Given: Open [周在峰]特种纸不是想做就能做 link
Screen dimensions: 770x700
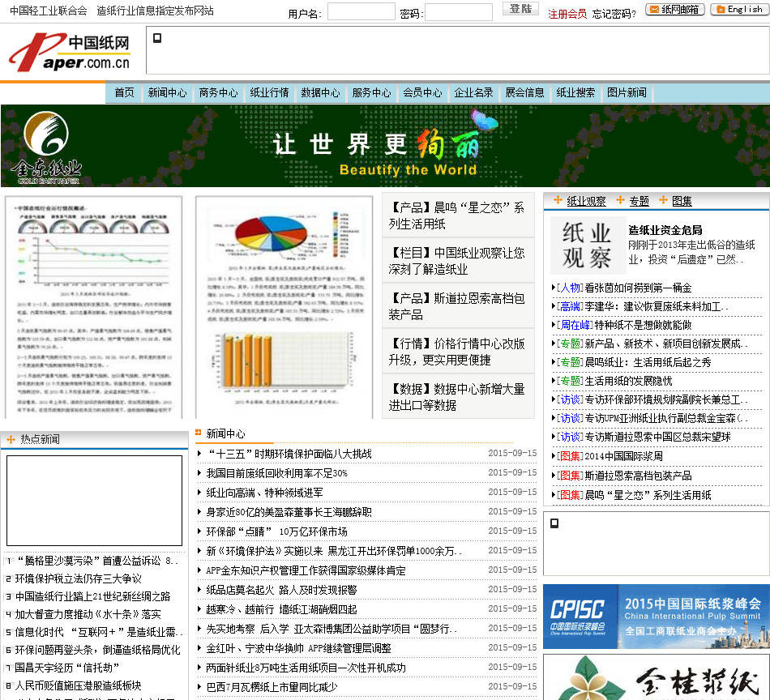Looking at the screenshot, I should tap(623, 325).
